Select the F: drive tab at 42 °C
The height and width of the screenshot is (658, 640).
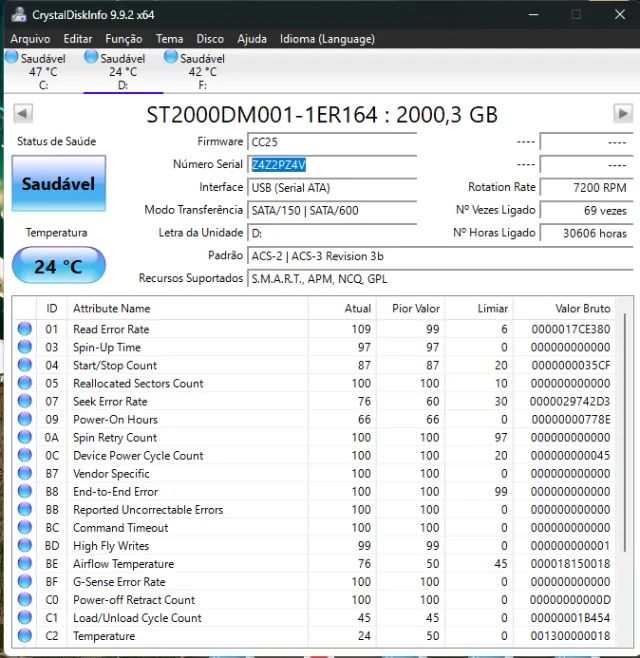pos(203,71)
